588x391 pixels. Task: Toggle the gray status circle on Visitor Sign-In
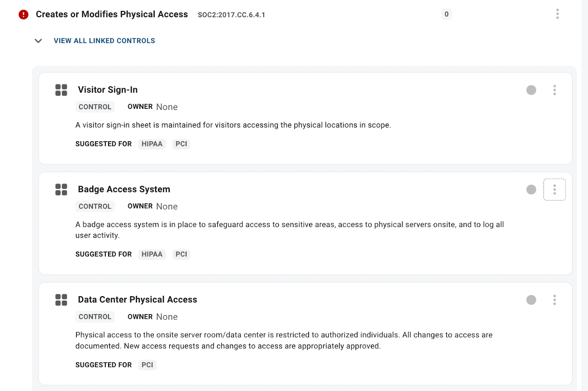531,90
